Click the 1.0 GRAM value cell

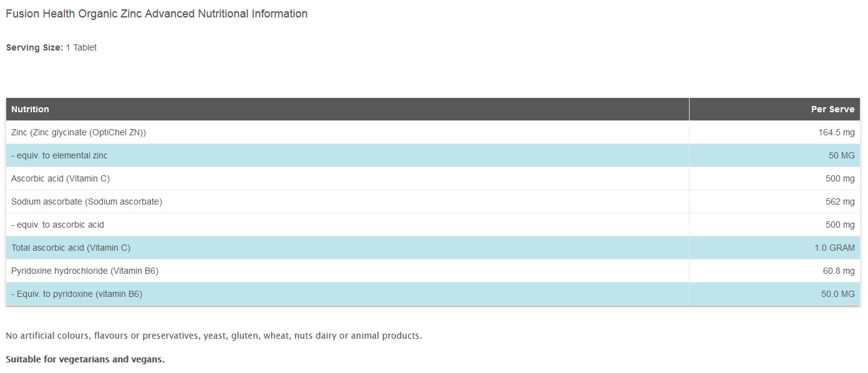pyautogui.click(x=834, y=248)
